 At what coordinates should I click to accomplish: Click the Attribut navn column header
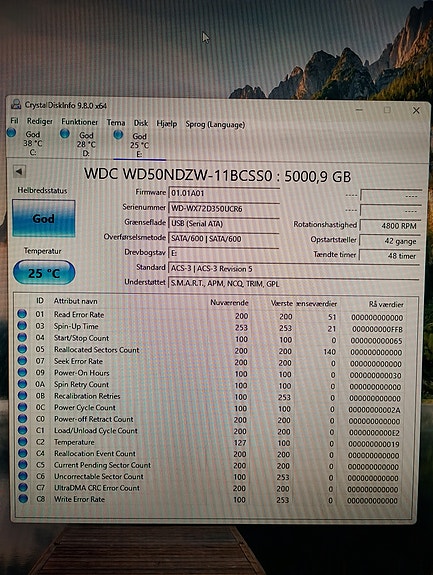click(x=76, y=301)
